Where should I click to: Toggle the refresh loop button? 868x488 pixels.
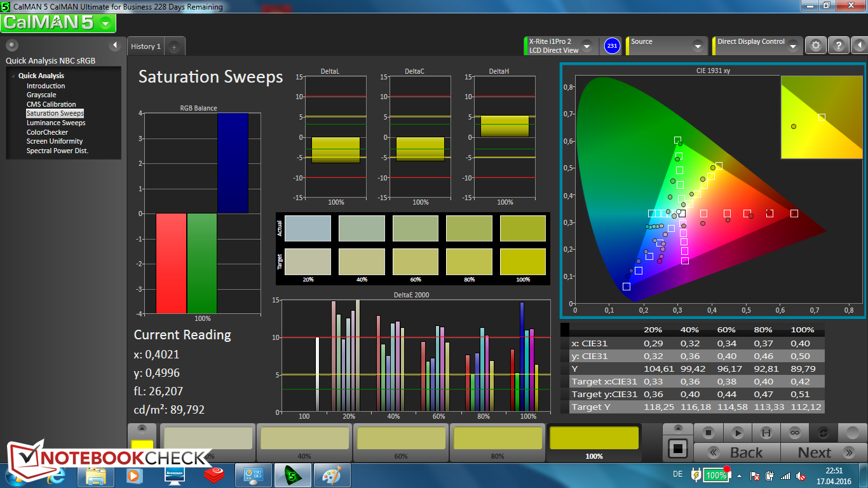point(823,433)
